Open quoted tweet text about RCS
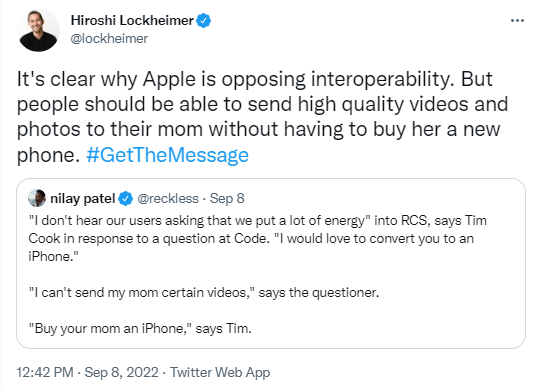The width and height of the screenshot is (539, 389). (x=257, y=238)
